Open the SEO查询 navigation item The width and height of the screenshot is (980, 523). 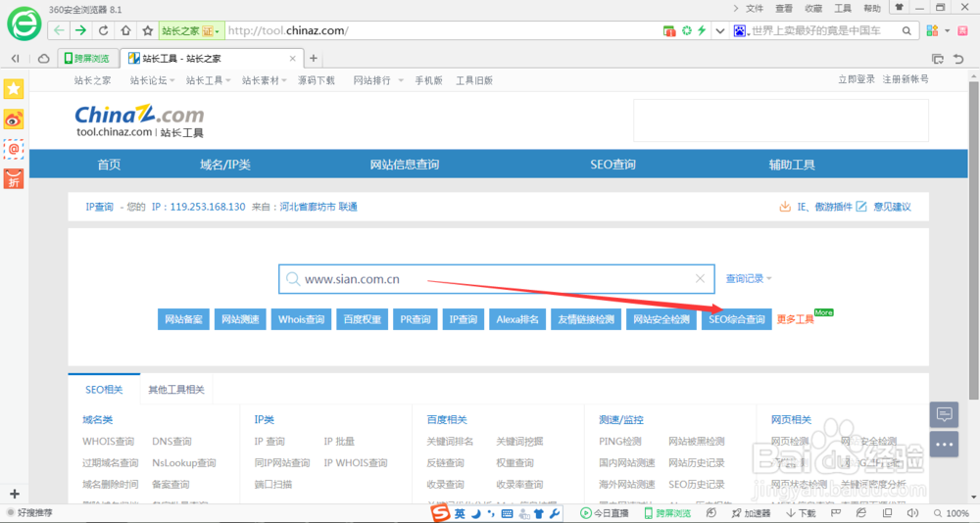pos(612,165)
